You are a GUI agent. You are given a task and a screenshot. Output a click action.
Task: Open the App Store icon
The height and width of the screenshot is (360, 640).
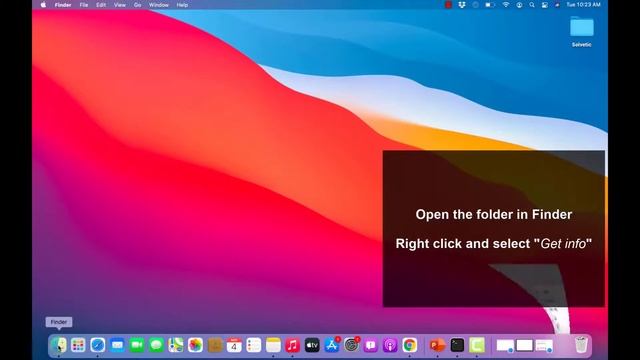pos(332,345)
